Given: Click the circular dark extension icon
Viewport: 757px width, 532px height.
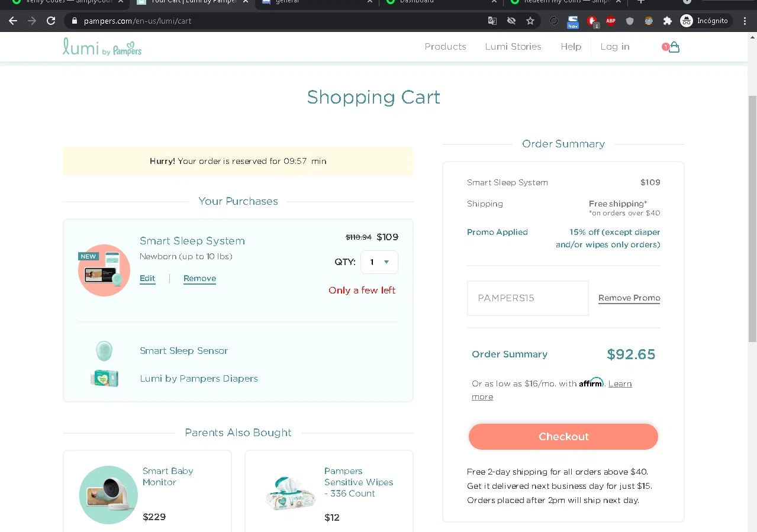Looking at the screenshot, I should tap(554, 21).
